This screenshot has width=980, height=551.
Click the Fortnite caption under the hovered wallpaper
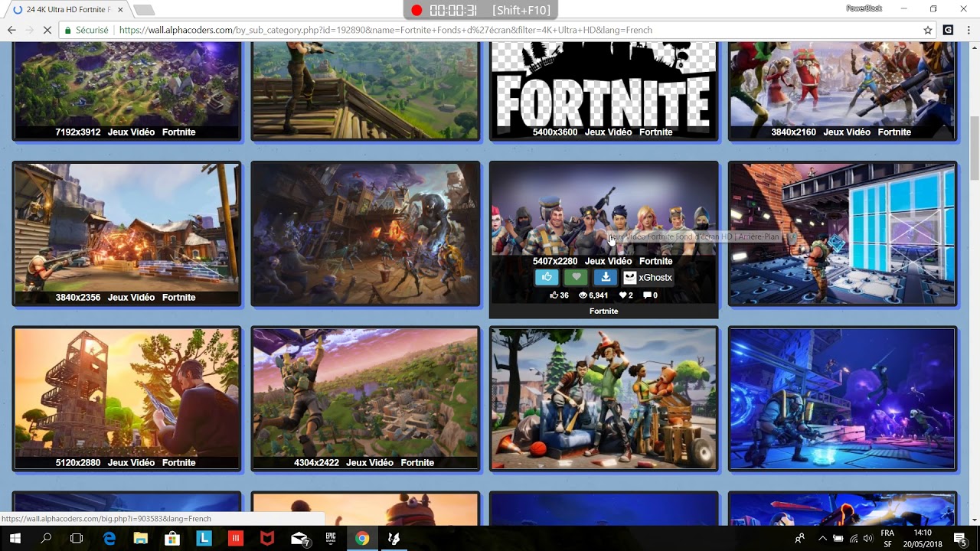point(603,311)
